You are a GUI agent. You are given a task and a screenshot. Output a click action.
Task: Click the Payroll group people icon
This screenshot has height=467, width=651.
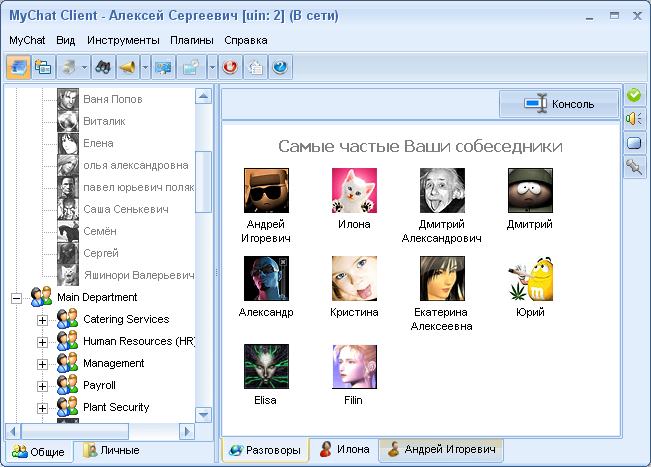(67, 385)
